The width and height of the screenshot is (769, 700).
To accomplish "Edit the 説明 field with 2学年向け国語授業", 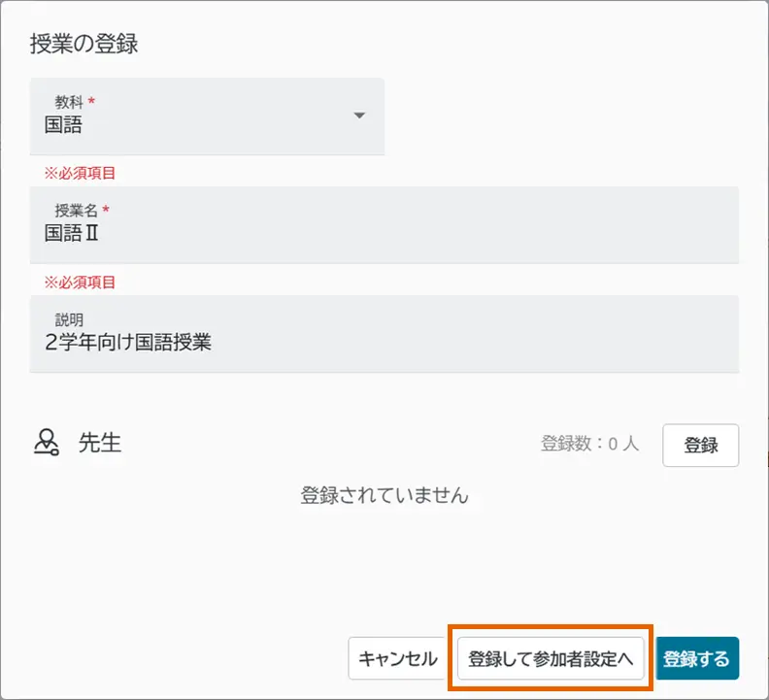I will pos(384,334).
